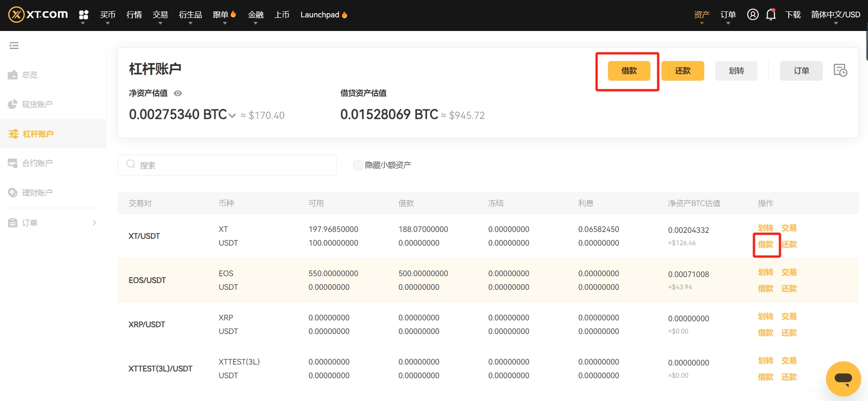This screenshot has width=868, height=401.
Task: Click 还款 in EOS/USDT row
Action: click(x=789, y=288)
